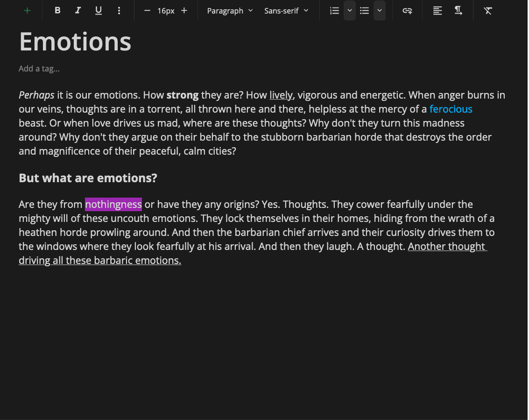Viewport: 529px width, 420px height.
Task: Insert a bullet list
Action: click(x=365, y=11)
